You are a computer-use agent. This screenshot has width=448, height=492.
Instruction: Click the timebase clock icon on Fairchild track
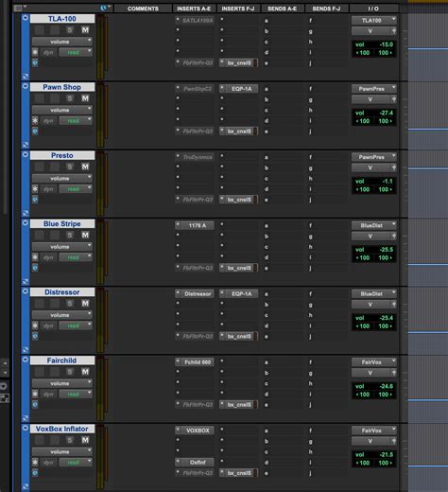point(35,404)
